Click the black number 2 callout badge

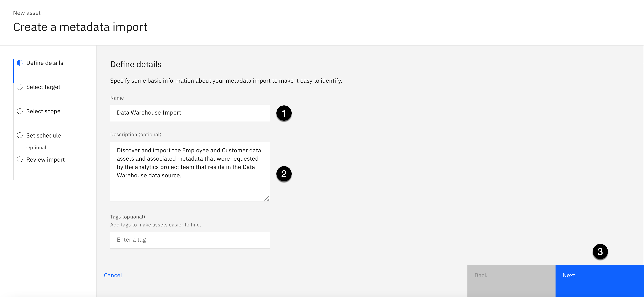284,174
